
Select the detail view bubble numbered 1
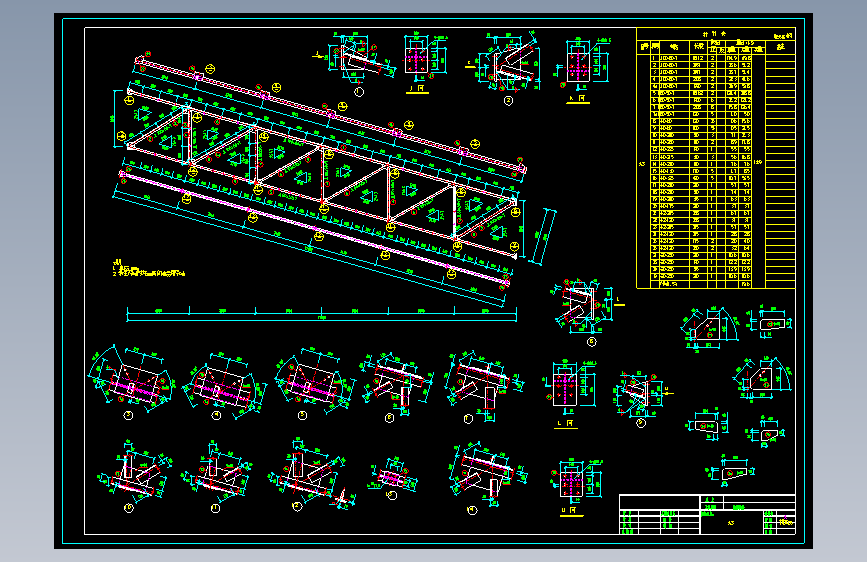359,92
